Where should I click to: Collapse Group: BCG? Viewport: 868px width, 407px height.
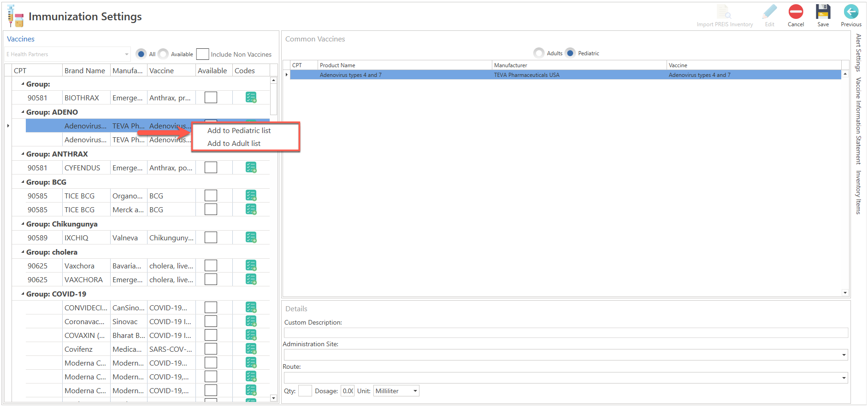pyautogui.click(x=23, y=182)
